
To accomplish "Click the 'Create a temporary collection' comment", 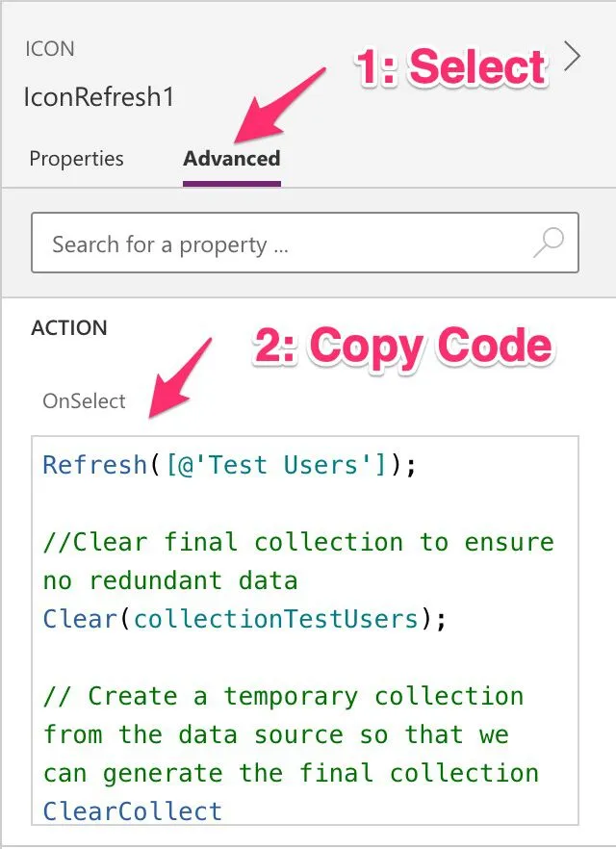I will click(x=284, y=696).
